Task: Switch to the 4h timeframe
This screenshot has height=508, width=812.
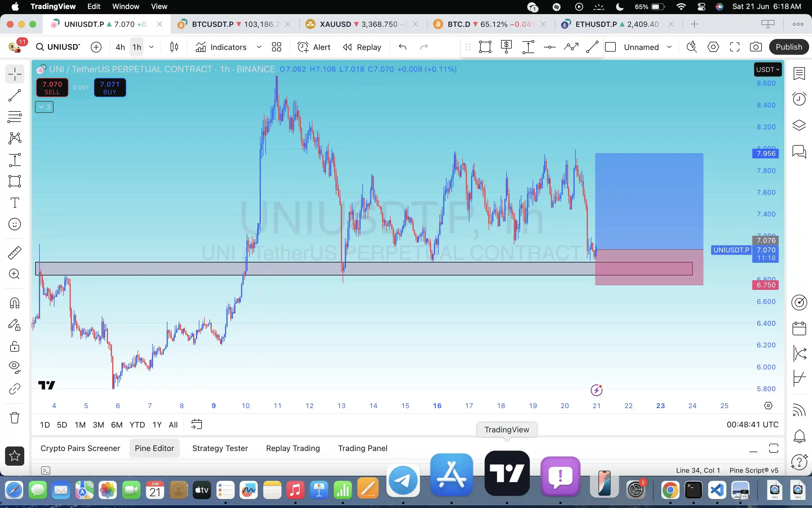Action: tap(120, 47)
